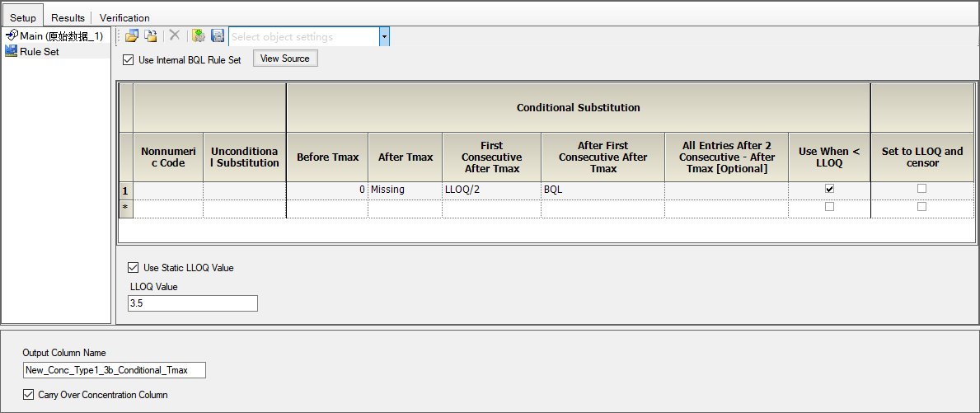Switch to the Results tab
Screen dimensions: 980x413
(x=68, y=17)
